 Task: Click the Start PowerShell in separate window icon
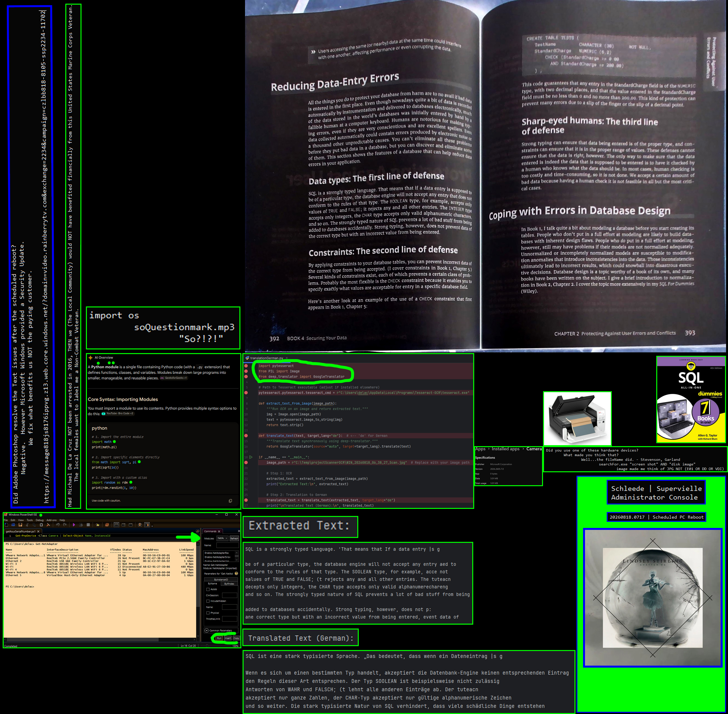(x=107, y=525)
